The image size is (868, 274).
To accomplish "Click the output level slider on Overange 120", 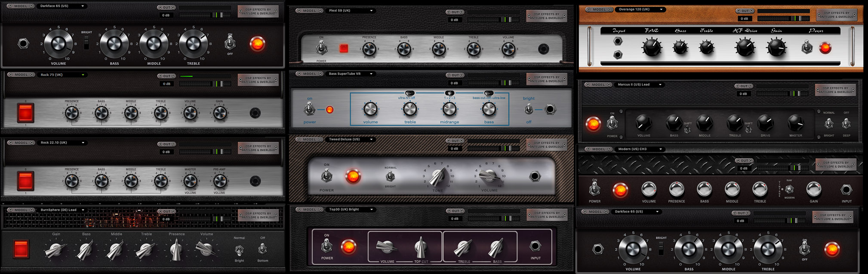I will click(x=784, y=18).
